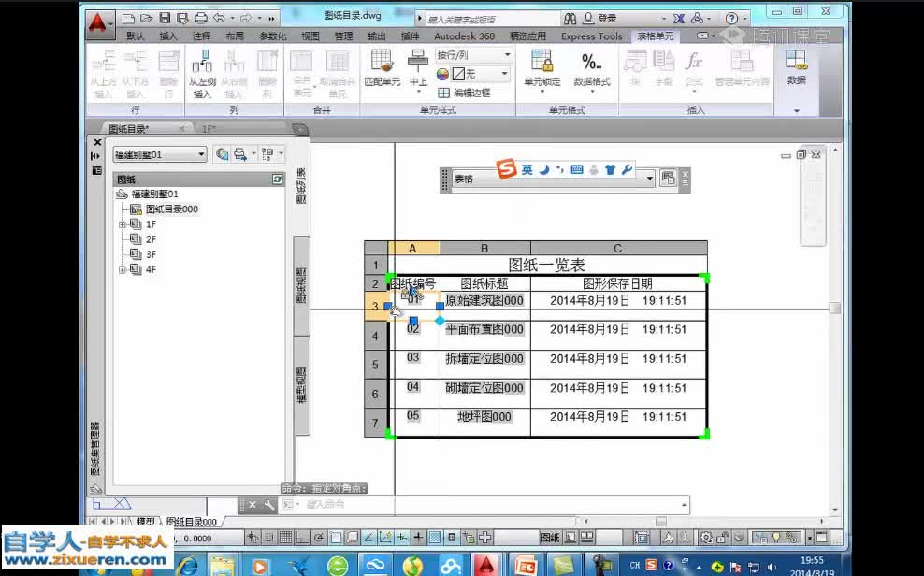This screenshot has height=576, width=924.
Task: Select the 3F subset in sheet tree
Action: pyautogui.click(x=151, y=254)
